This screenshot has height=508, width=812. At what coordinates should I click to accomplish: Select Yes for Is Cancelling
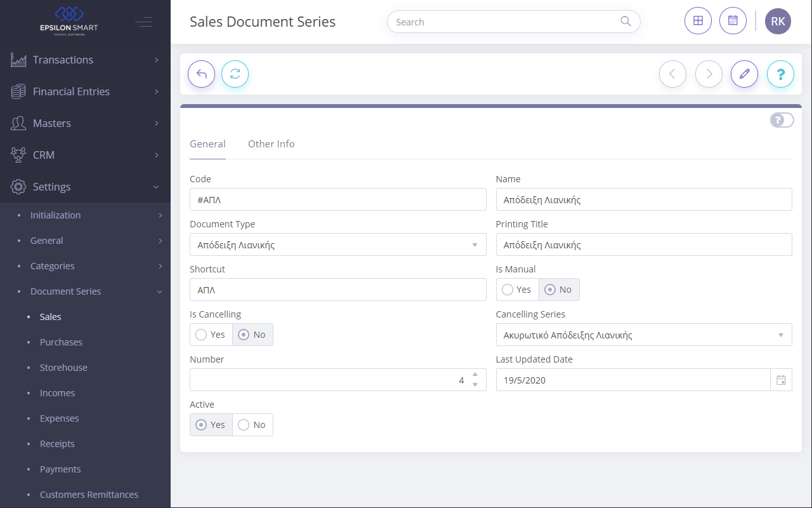coord(211,334)
